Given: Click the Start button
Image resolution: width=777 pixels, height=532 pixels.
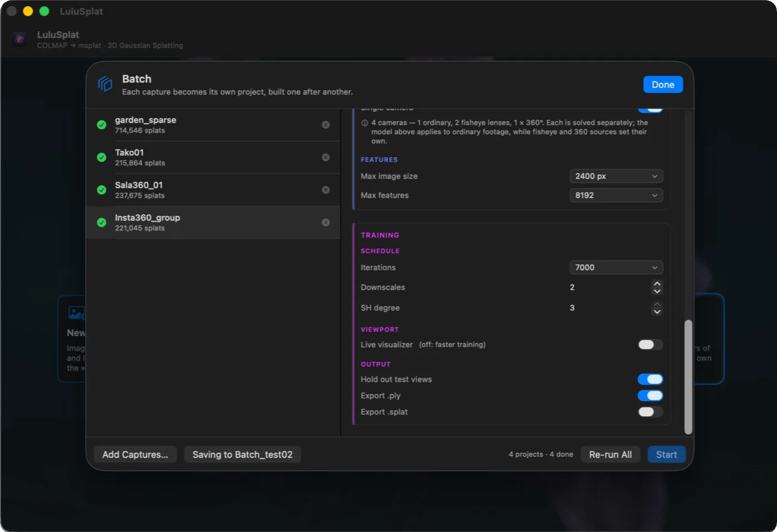Looking at the screenshot, I should (667, 455).
